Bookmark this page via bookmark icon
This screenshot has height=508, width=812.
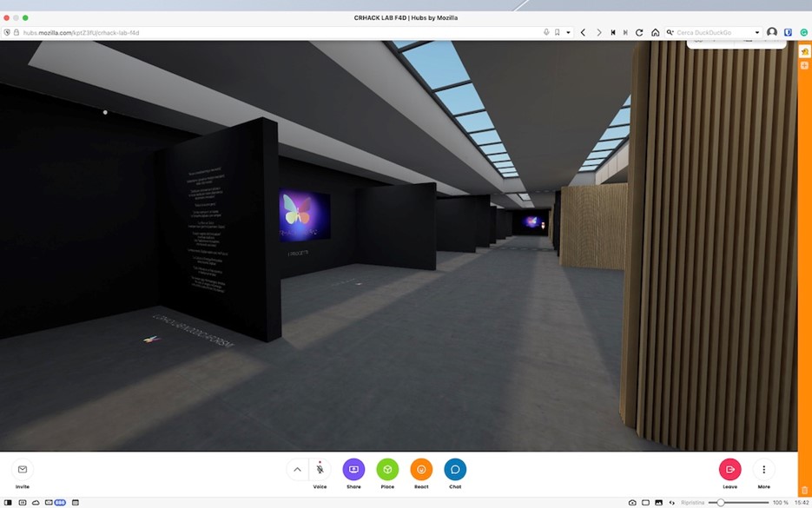click(x=558, y=32)
